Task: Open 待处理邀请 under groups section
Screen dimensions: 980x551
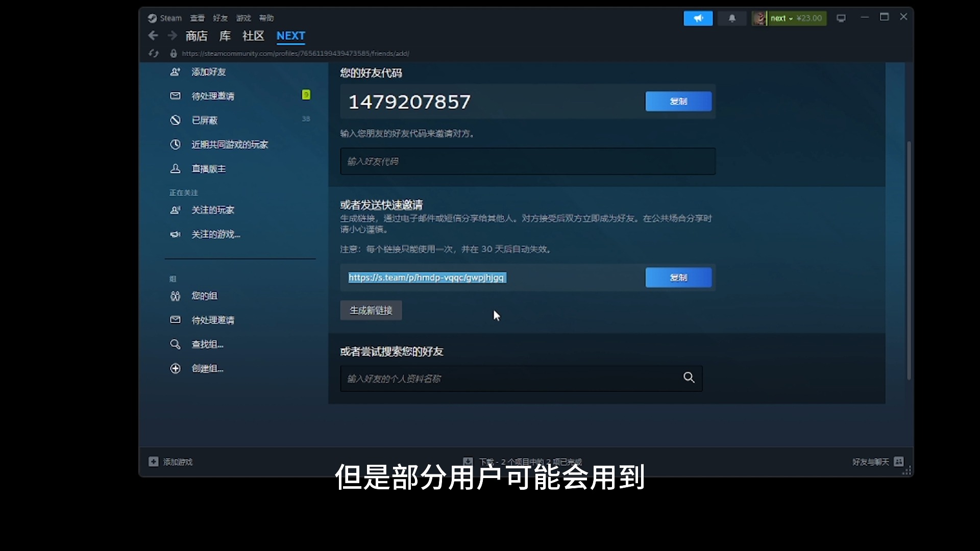Action: pyautogui.click(x=213, y=320)
